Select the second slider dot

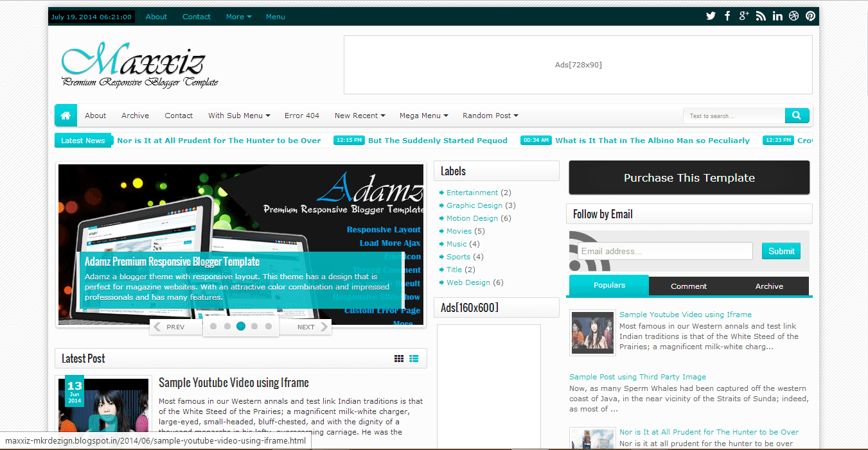tap(227, 326)
